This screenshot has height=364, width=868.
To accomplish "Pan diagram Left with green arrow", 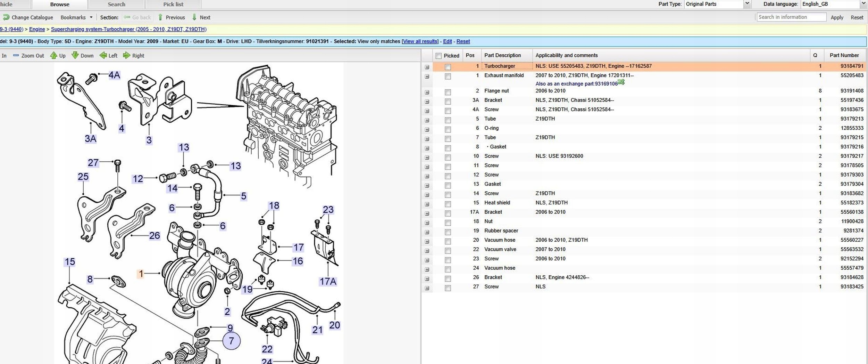I will pos(103,55).
